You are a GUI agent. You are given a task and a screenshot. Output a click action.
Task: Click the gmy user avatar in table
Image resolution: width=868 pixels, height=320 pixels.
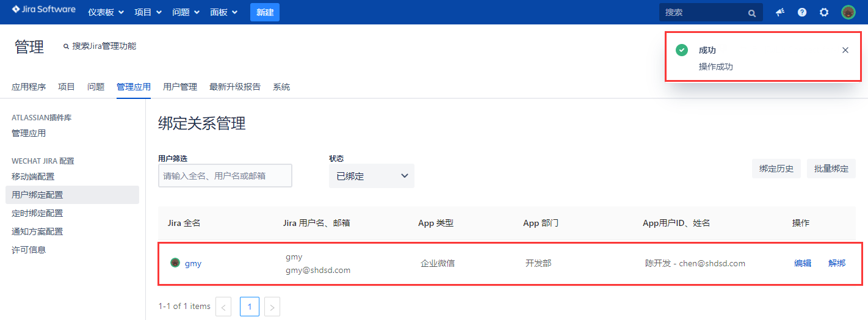pyautogui.click(x=175, y=263)
